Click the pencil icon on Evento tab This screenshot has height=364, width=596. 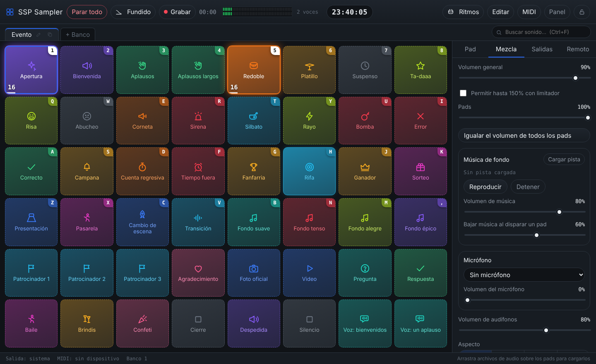coord(38,35)
